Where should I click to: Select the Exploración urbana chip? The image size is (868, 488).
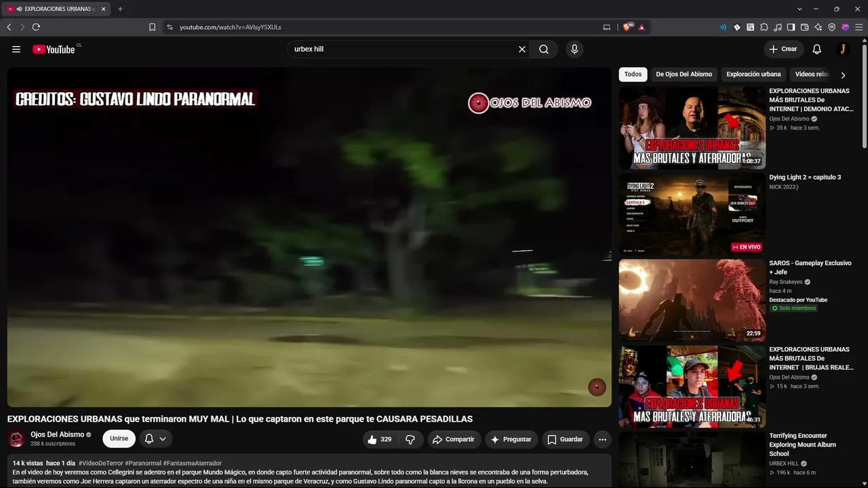(753, 75)
